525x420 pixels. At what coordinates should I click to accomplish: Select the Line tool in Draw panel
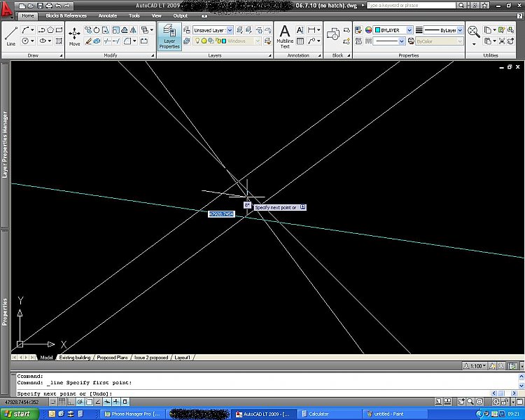pos(11,35)
